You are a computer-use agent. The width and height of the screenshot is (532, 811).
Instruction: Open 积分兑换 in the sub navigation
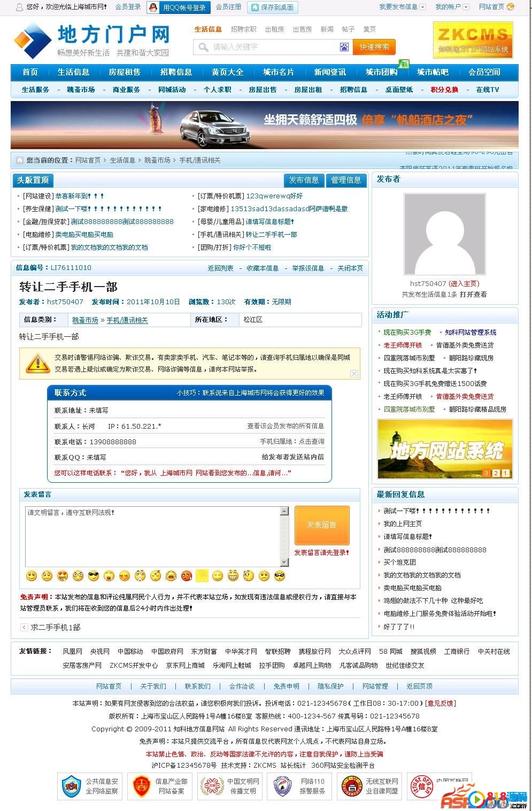(x=444, y=90)
